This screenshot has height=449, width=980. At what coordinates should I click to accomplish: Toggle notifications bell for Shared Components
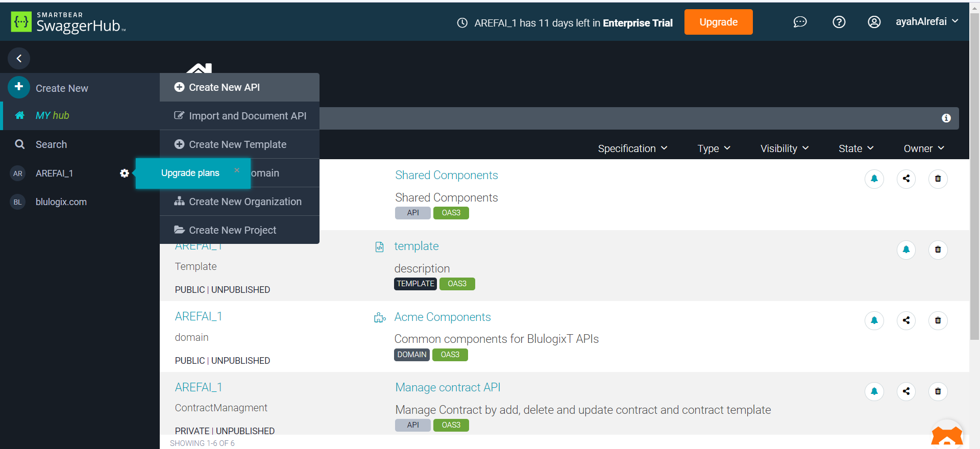[x=874, y=179]
